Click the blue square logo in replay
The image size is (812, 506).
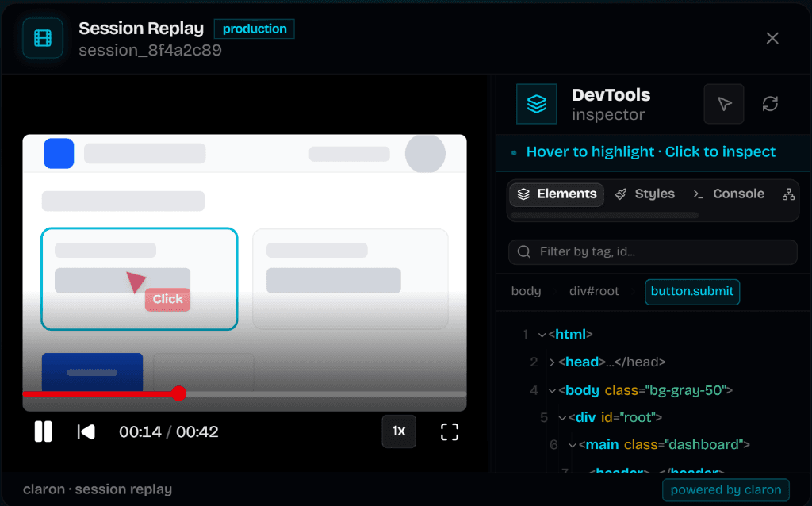[x=59, y=153]
